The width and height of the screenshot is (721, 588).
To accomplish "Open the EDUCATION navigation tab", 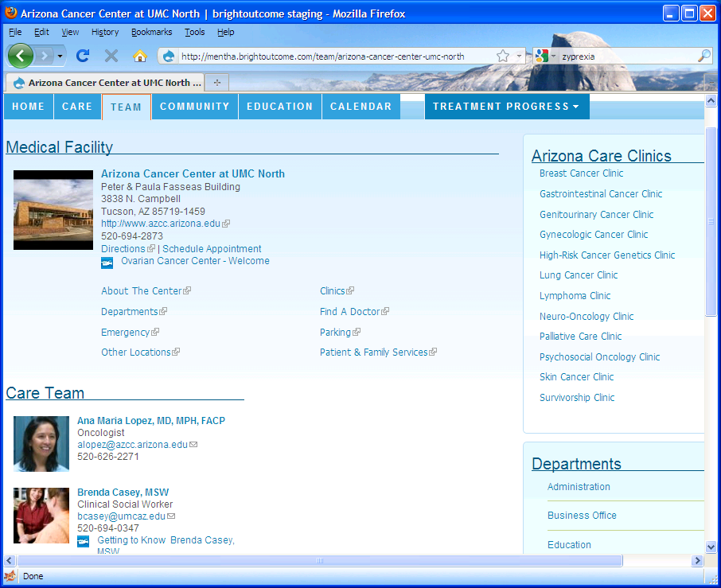I will tap(279, 107).
